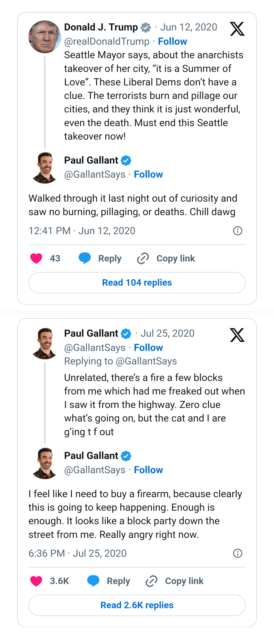Open the Jul 25, 2020 date link
Screen dimensions: 274x644
point(167,333)
